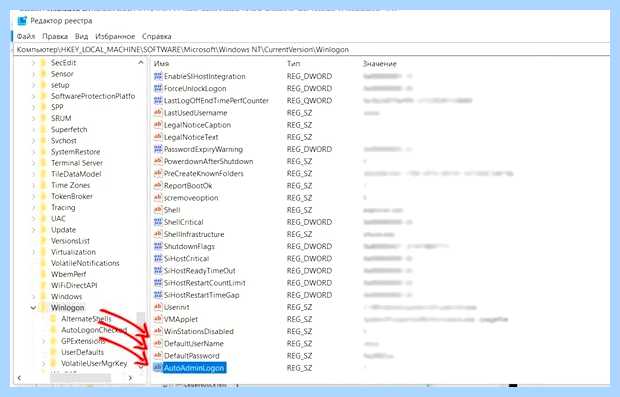
Task: Click the ReportBootOk string icon
Action: pyautogui.click(x=158, y=185)
